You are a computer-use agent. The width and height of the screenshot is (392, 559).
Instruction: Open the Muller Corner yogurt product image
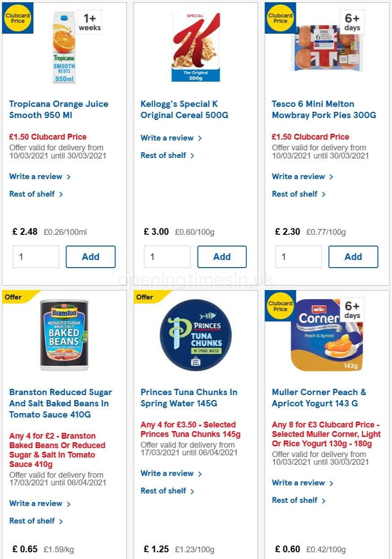(326, 335)
